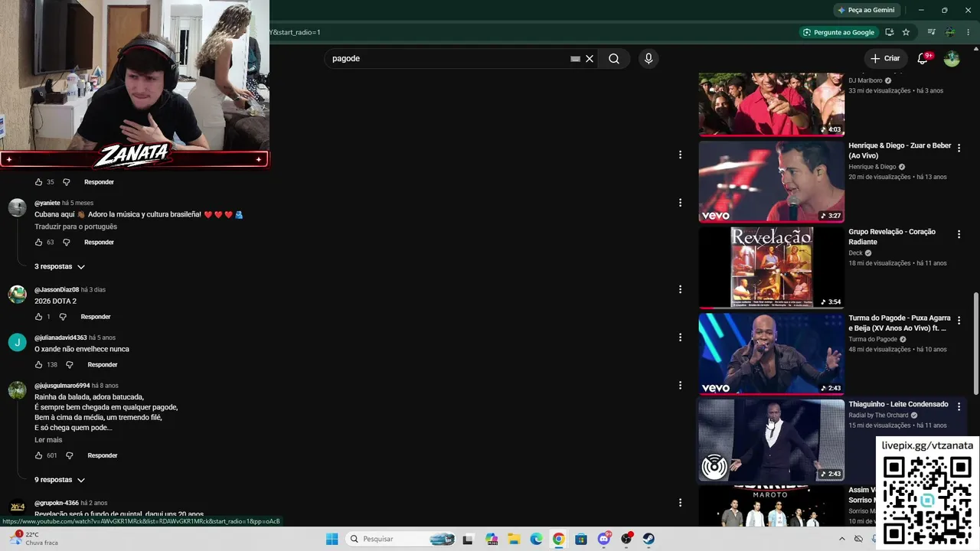This screenshot has width=980, height=551.
Task: Open Microsoft Store from the taskbar
Action: (x=581, y=539)
